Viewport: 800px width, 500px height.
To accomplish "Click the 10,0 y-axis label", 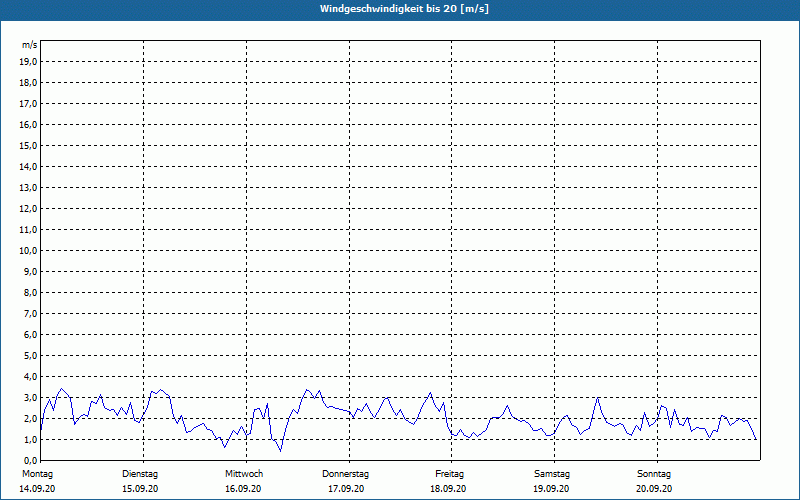I will point(28,251).
